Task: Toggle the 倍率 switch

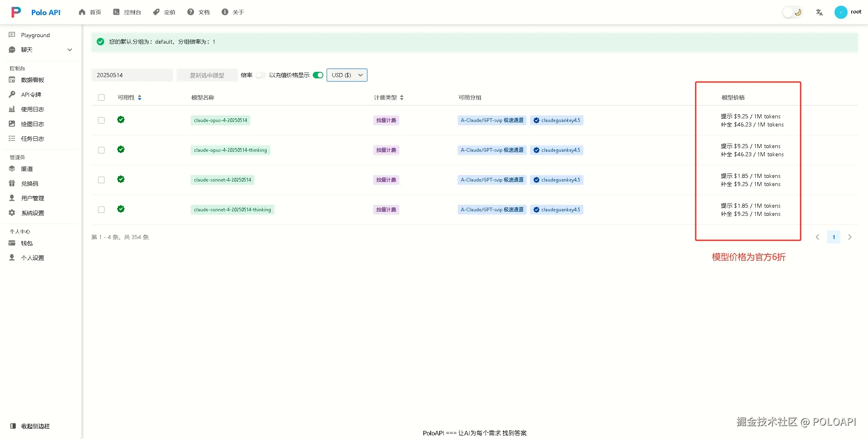Action: [261, 75]
